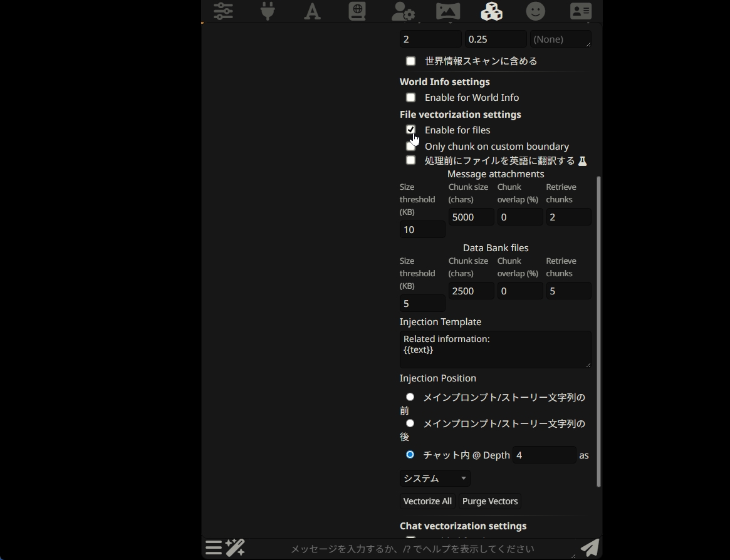Open Character Management card icon
This screenshot has height=560, width=730.
580,11
